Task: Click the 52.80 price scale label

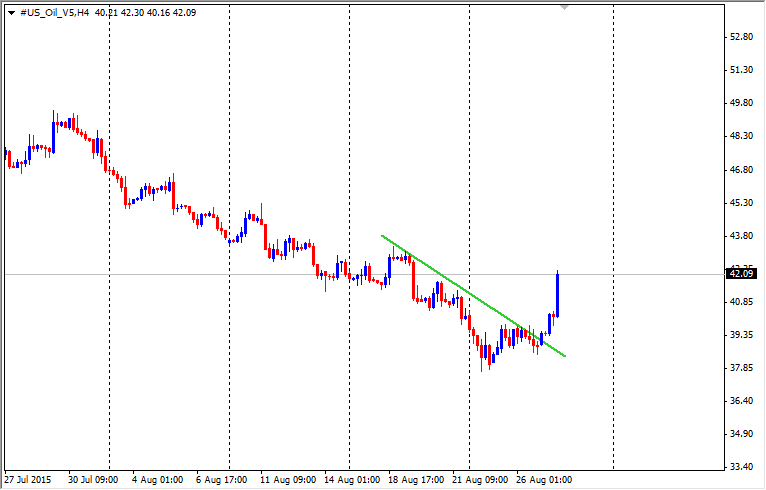Action: (x=741, y=37)
